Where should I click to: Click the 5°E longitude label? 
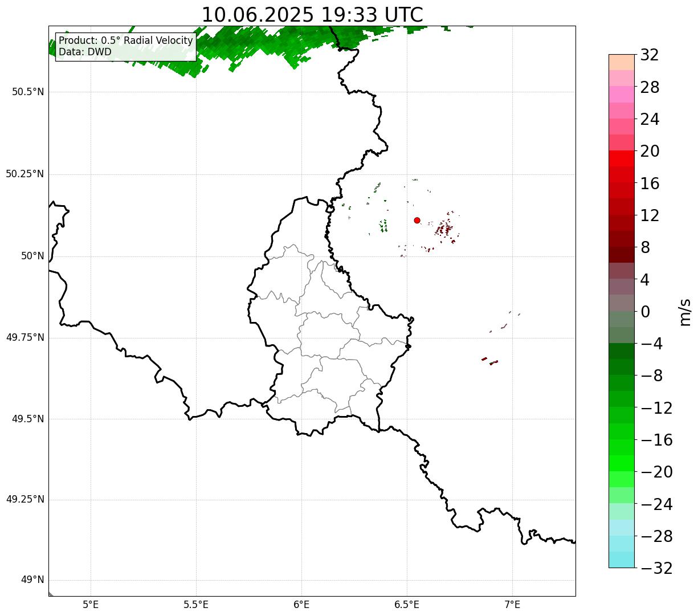click(91, 604)
